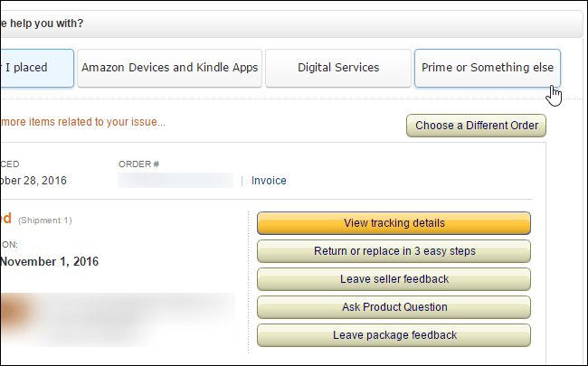Click the blurred order number

point(175,181)
